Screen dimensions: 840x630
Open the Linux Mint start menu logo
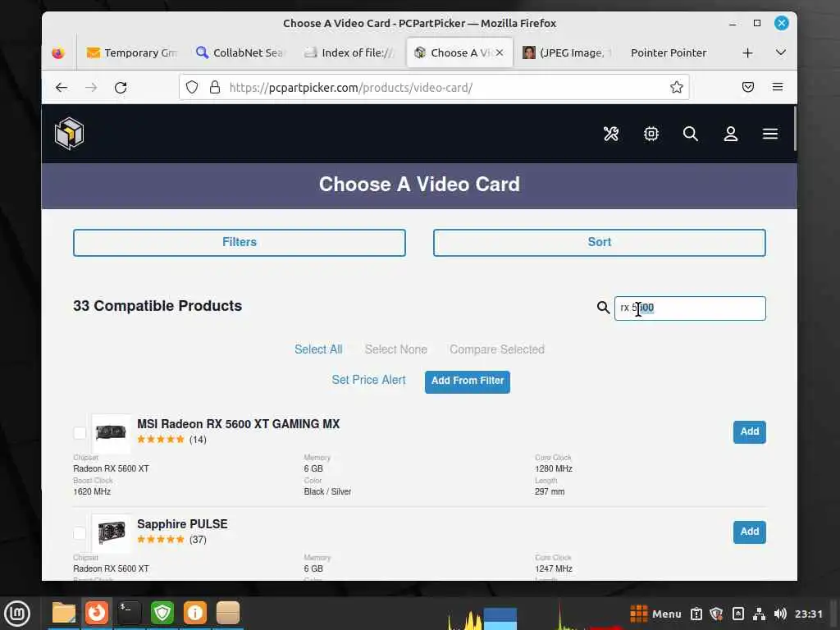17,614
